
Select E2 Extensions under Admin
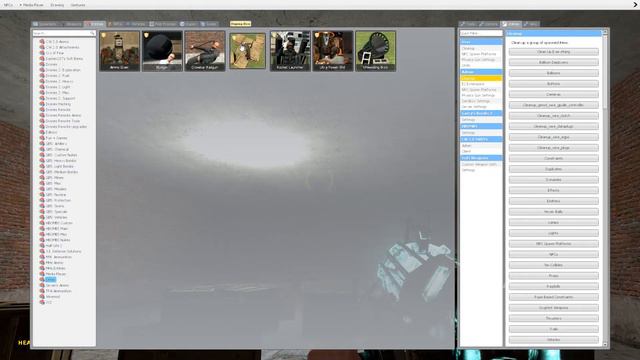[481, 84]
